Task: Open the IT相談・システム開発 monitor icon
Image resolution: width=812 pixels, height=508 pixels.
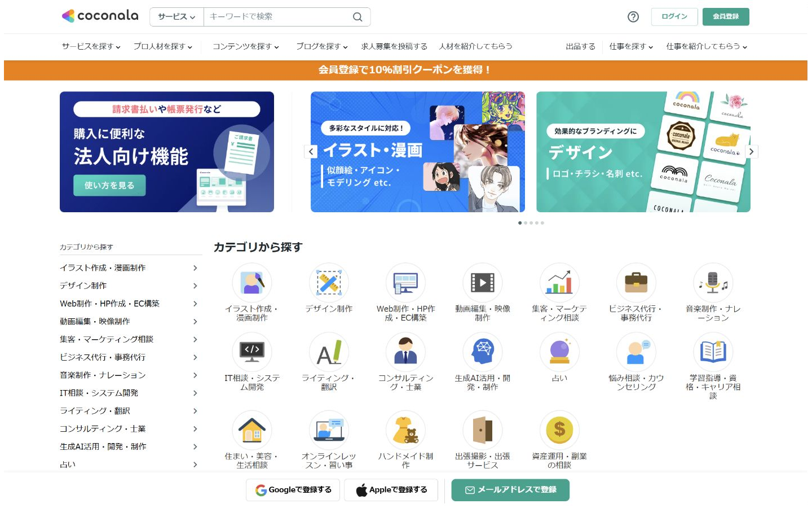Action: [252, 352]
